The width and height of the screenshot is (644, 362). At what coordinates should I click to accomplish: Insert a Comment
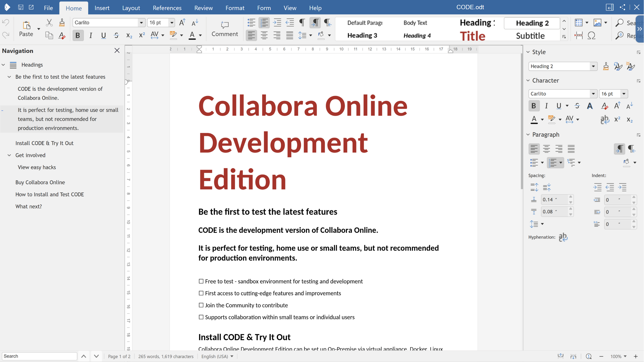(x=224, y=29)
